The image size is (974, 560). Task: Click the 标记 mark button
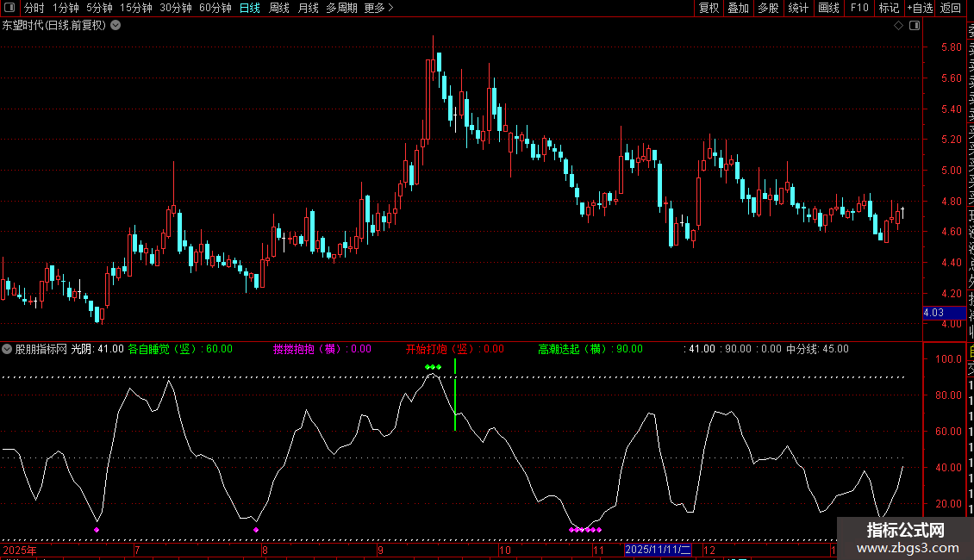pyautogui.click(x=889, y=8)
